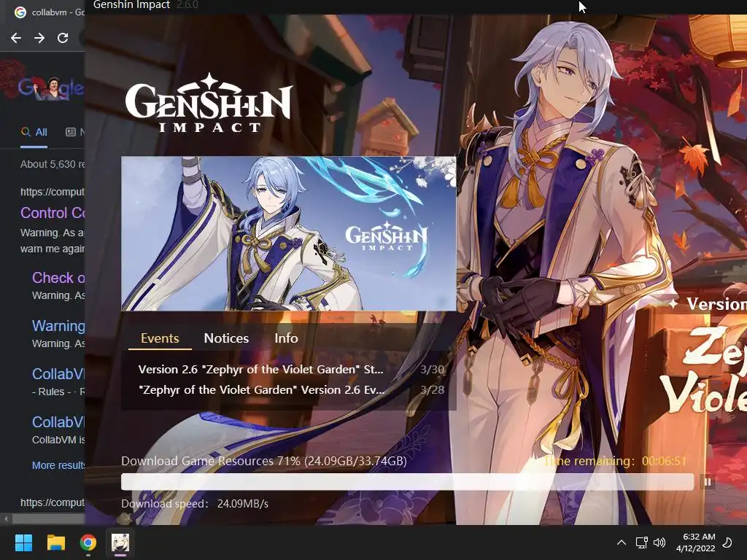Switch to the Notices tab
Viewport: 747px width, 560px height.
click(226, 338)
